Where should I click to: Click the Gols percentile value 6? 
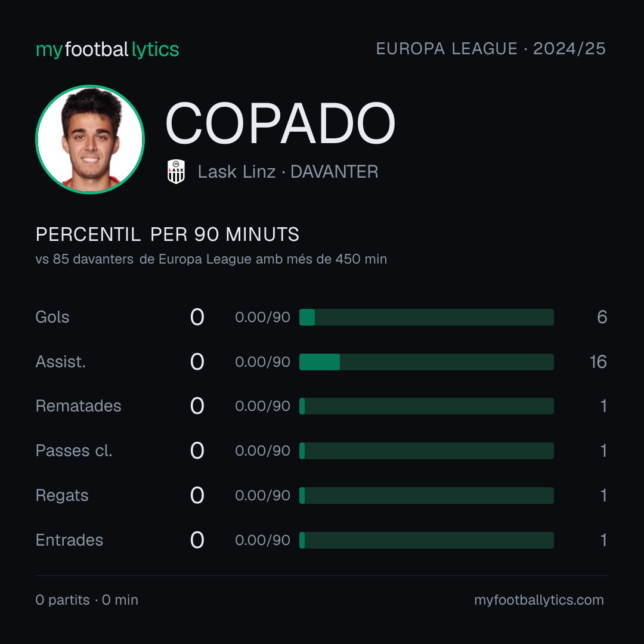(602, 317)
